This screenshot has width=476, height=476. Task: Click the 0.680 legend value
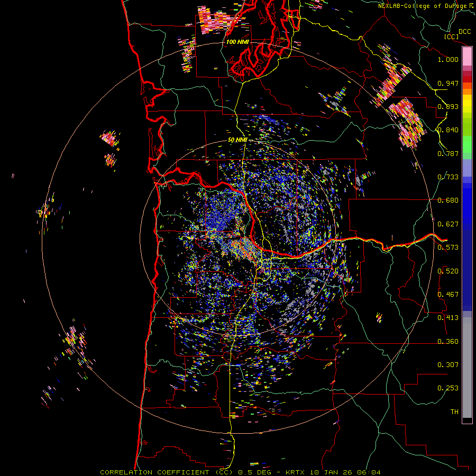coord(448,200)
